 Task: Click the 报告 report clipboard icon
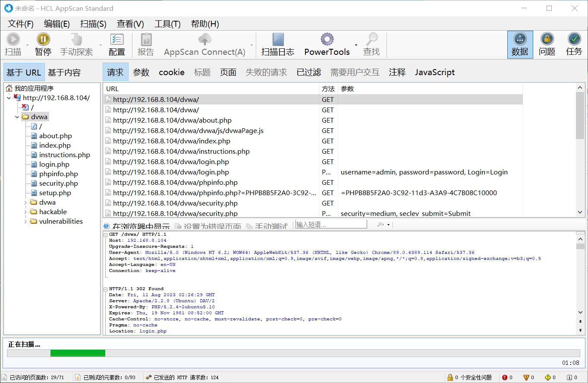pyautogui.click(x=146, y=39)
